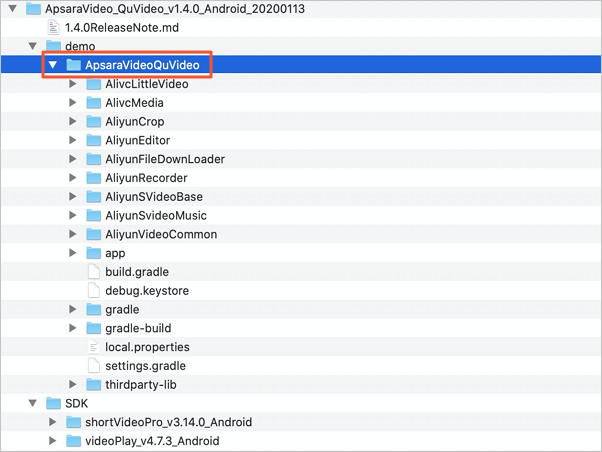This screenshot has height=452, width=602.
Task: Expand the AliyunVideoCommon folder arrow
Action: click(x=73, y=234)
